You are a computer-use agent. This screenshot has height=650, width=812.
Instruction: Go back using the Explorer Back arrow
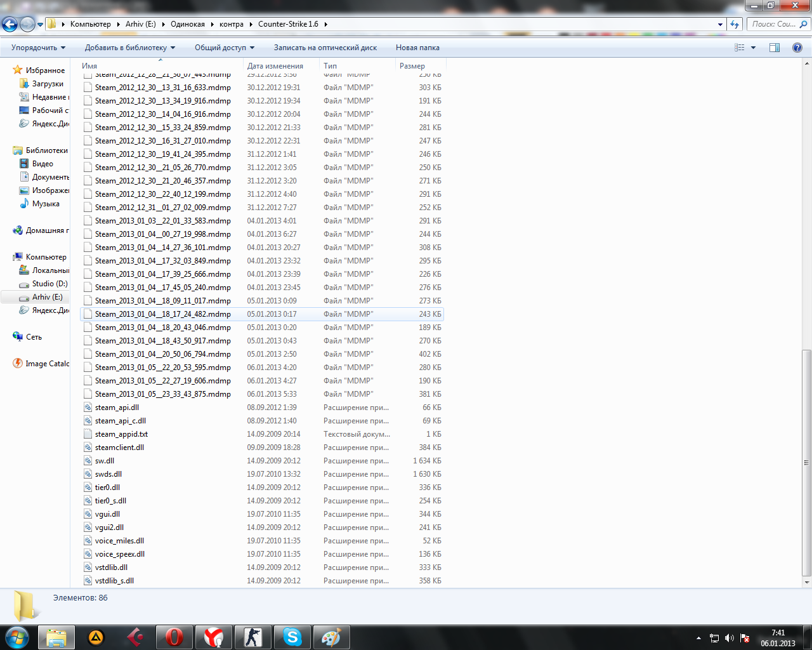tap(10, 24)
